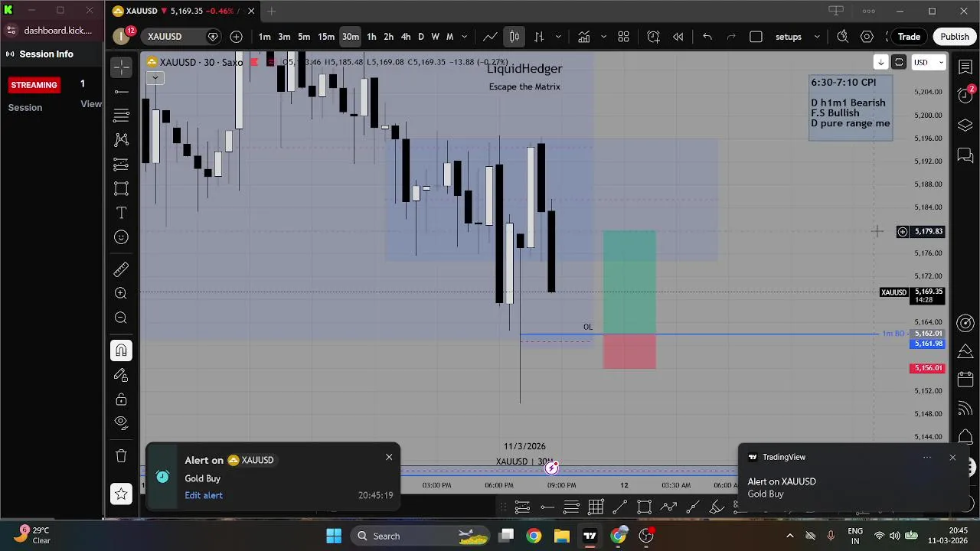980x551 pixels.
Task: Collapse the chart legend chevron
Action: [155, 78]
